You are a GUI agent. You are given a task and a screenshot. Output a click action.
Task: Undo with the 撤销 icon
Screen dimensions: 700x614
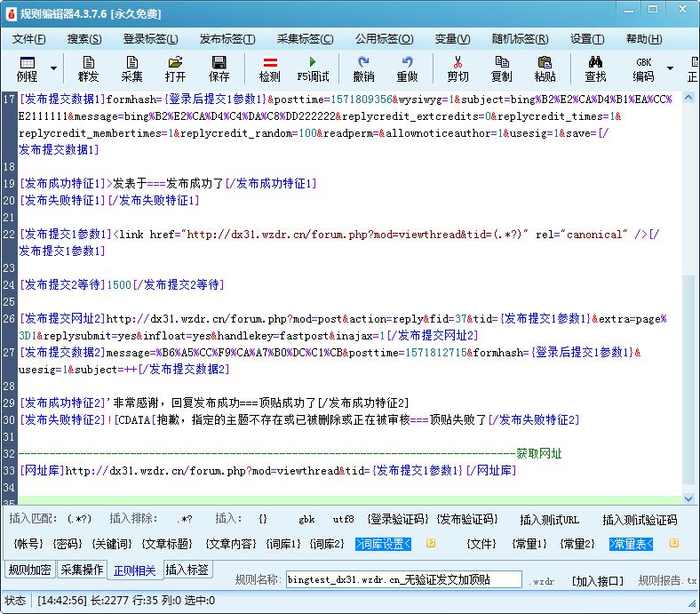pos(363,68)
